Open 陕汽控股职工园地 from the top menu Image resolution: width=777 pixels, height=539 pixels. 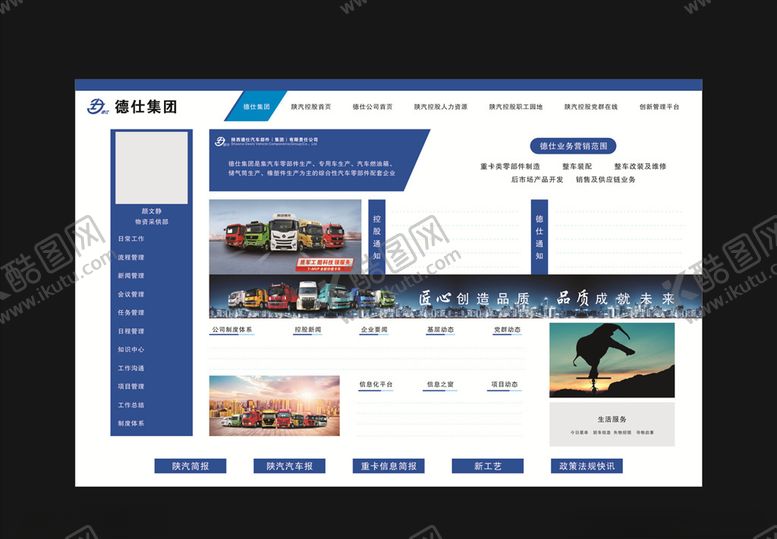[515, 107]
